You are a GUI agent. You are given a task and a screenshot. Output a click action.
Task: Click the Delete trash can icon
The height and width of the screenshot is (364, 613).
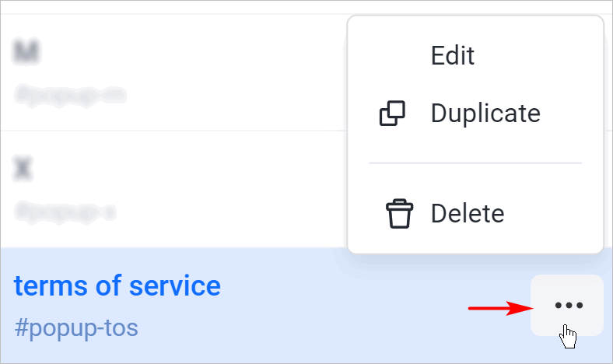click(x=399, y=213)
